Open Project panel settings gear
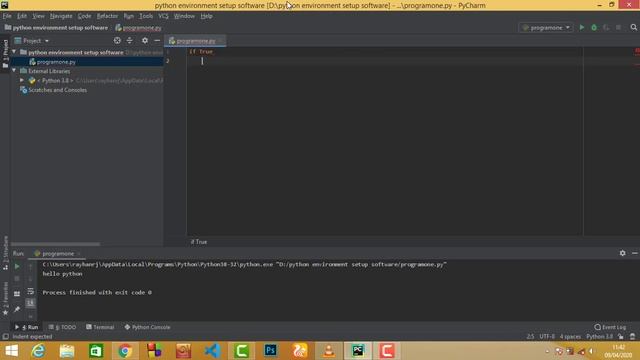The image size is (640, 360). coord(145,40)
